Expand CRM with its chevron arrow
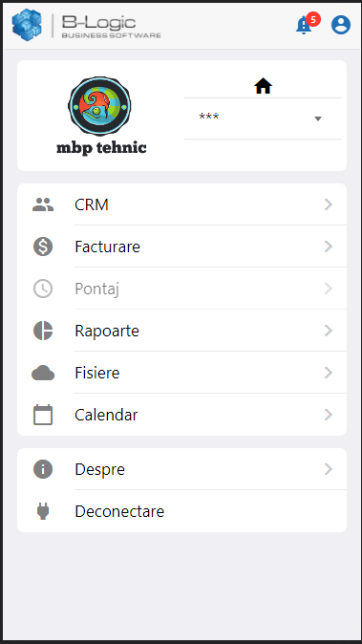 point(329,204)
